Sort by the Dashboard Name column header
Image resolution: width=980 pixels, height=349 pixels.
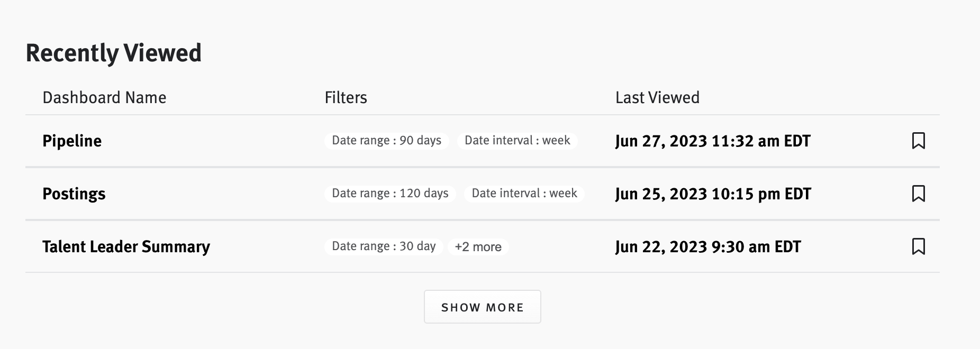point(104,97)
